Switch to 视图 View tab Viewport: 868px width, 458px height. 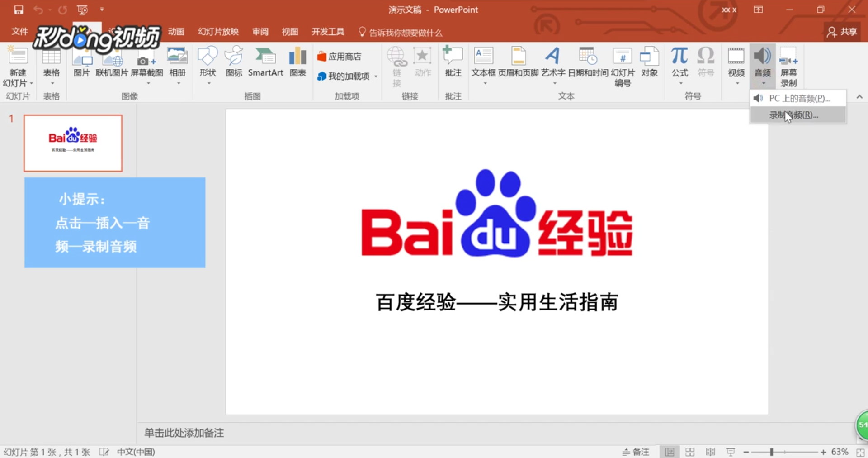coord(290,32)
